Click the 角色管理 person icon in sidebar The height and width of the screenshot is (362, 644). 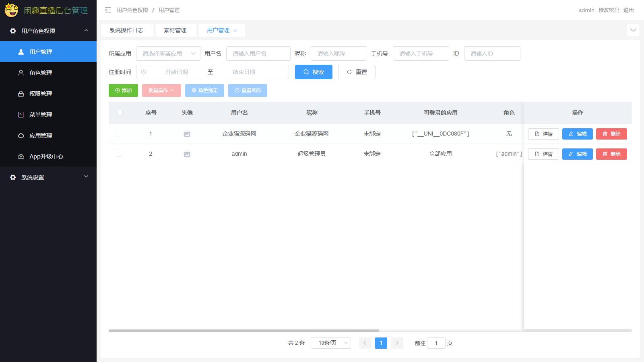(21, 73)
